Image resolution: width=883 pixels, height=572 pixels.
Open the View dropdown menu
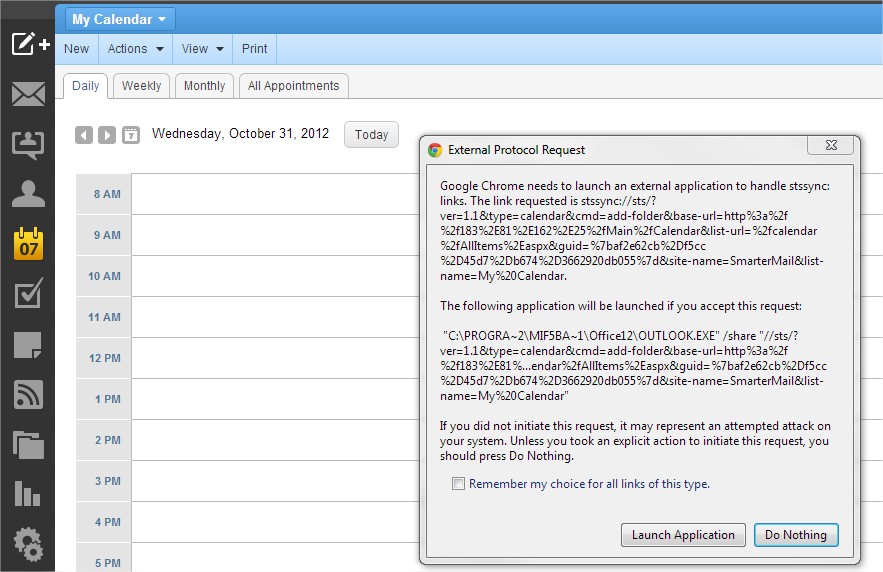(x=203, y=49)
